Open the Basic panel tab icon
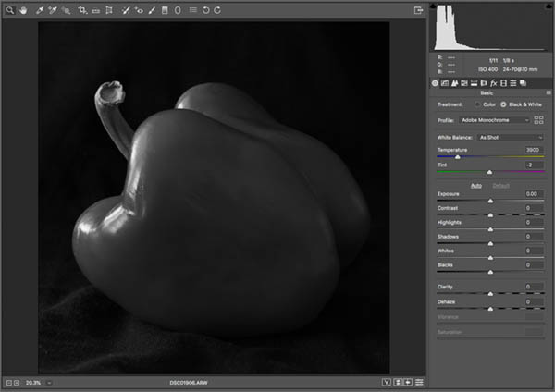 coord(435,83)
